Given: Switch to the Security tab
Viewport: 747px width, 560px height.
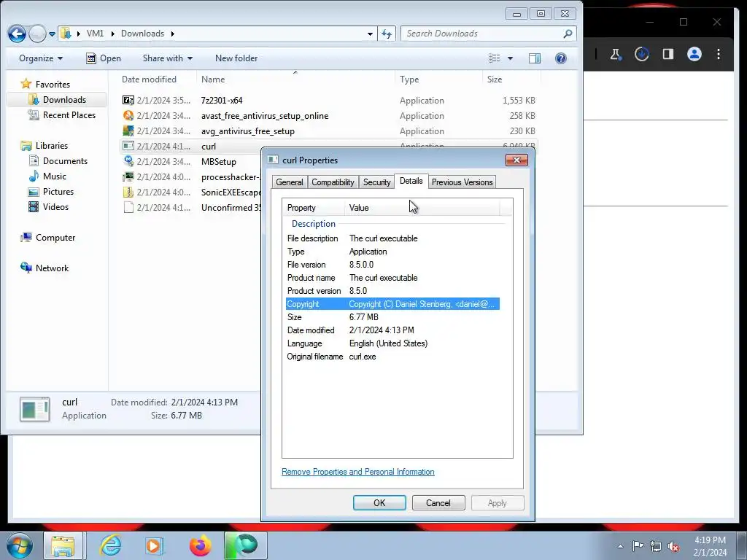Looking at the screenshot, I should (x=376, y=182).
